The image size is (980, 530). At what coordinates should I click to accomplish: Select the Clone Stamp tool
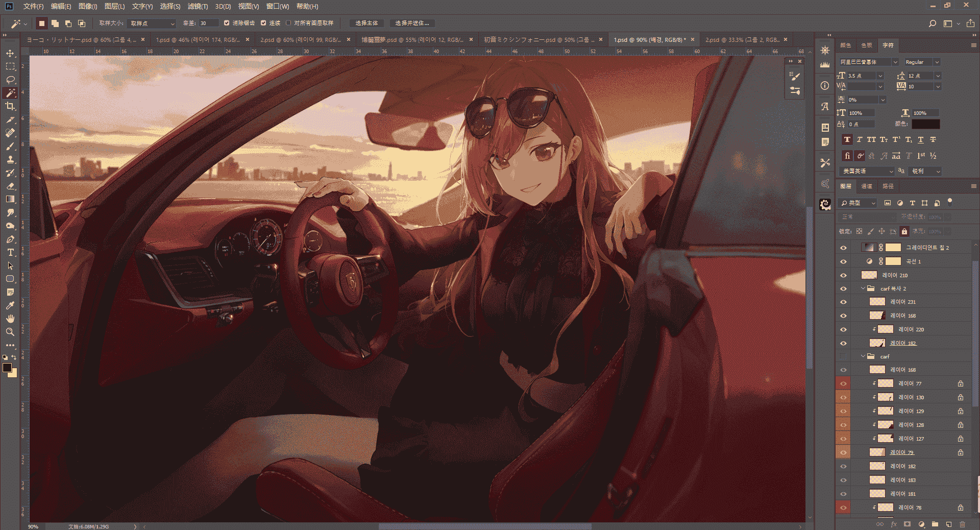pyautogui.click(x=10, y=159)
